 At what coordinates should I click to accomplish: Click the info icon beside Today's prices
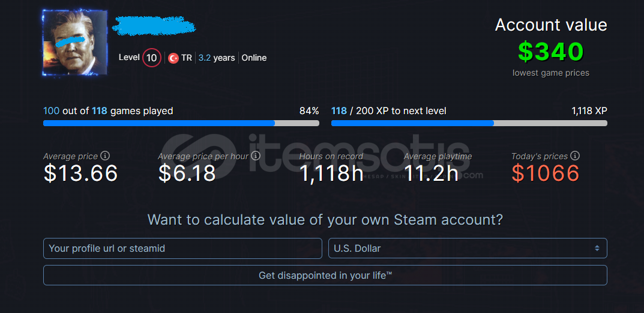point(575,156)
